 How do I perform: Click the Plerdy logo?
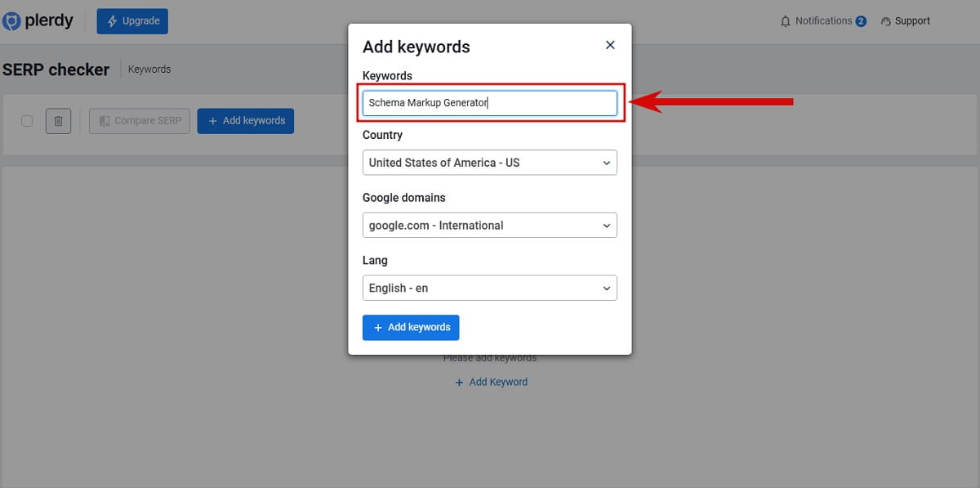38,20
